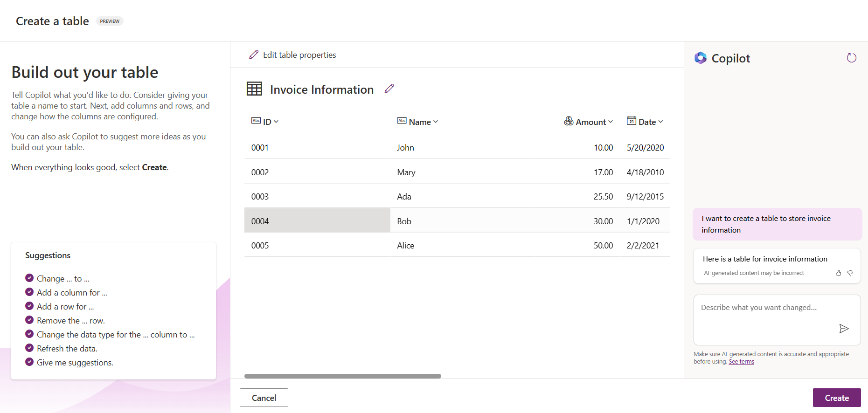Image resolution: width=868 pixels, height=413 pixels.
Task: Select the 'Remove the ... row.' suggestion
Action: (x=70, y=321)
